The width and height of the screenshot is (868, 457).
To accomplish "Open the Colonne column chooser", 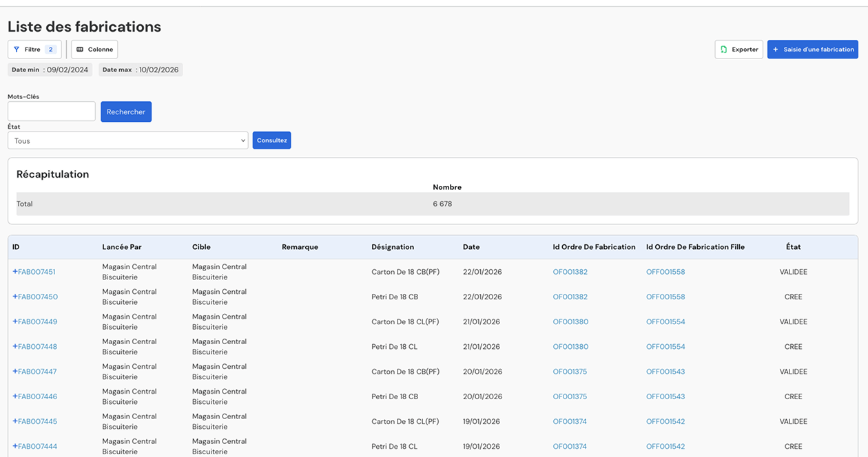I will (94, 50).
